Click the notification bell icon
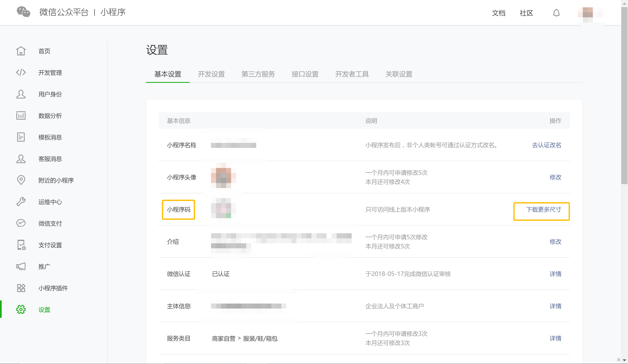This screenshot has height=364, width=628. tap(556, 13)
